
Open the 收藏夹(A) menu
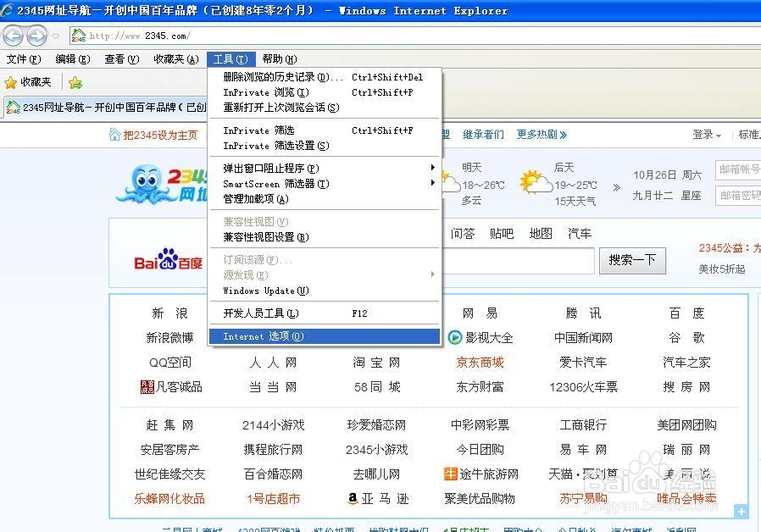pyautogui.click(x=176, y=59)
